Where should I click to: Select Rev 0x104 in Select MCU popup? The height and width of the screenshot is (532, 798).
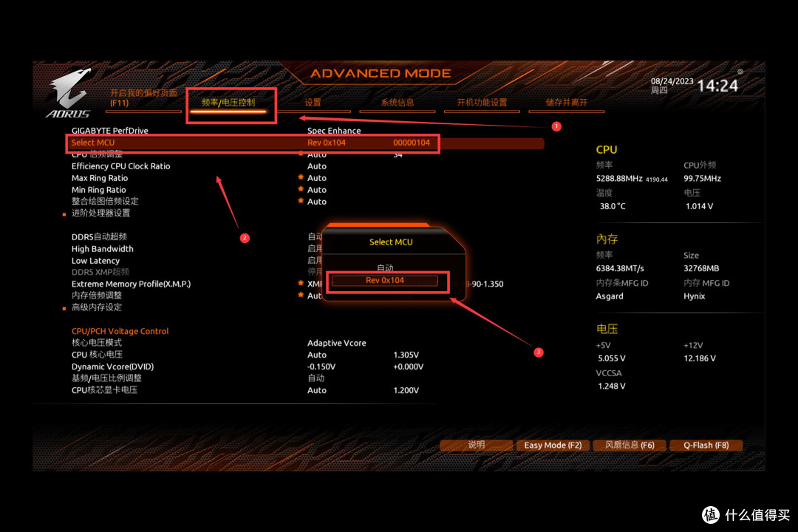[x=385, y=281]
